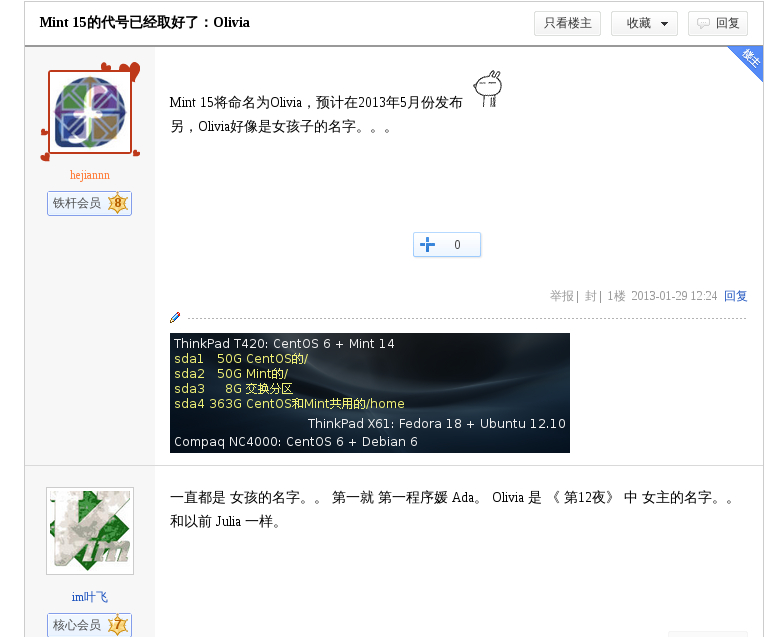This screenshot has height=637, width=768.
Task: Open the ThinkPad T420 signature image
Action: (370, 393)
